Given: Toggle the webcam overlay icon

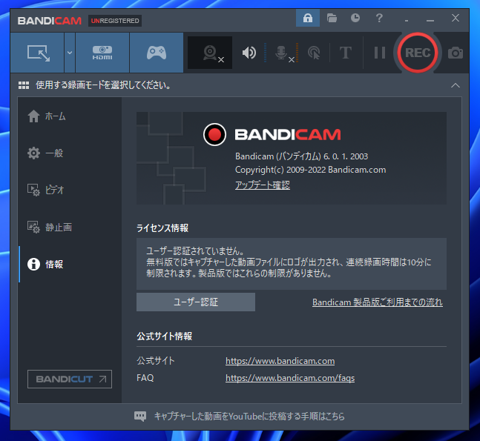Looking at the screenshot, I should point(210,53).
